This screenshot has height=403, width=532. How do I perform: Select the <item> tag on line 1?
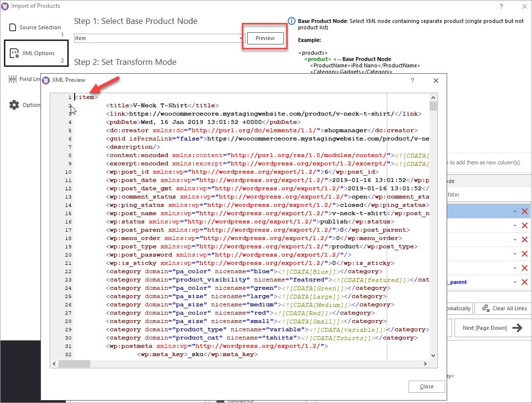[85, 97]
